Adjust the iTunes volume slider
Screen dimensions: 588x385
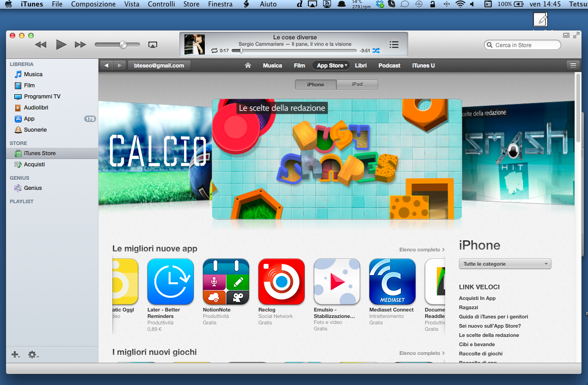(x=117, y=45)
